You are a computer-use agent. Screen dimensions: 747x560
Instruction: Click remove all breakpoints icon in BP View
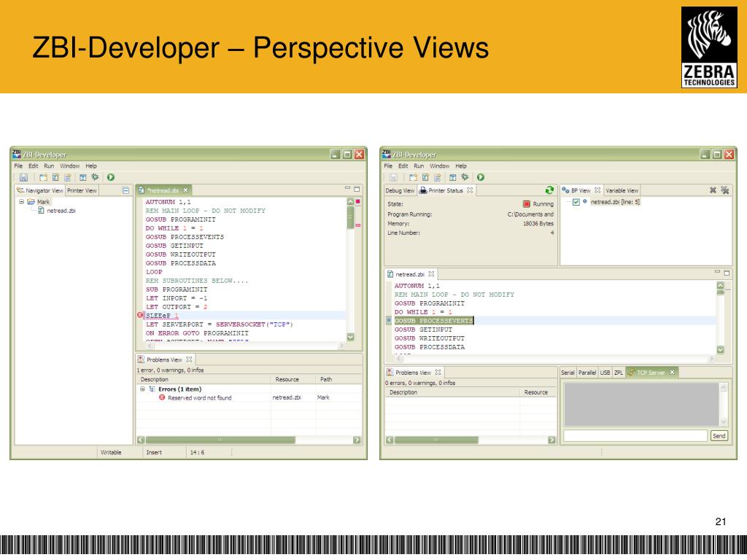click(724, 190)
